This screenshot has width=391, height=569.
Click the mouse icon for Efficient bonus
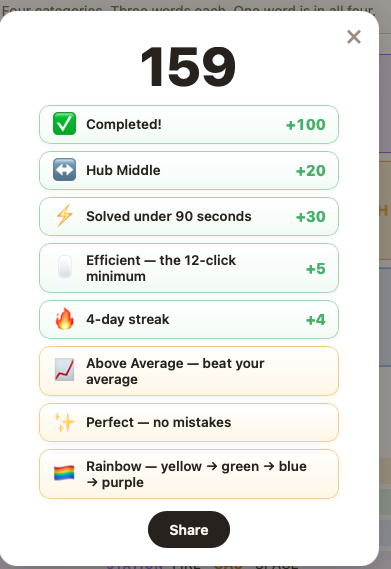(x=65, y=267)
